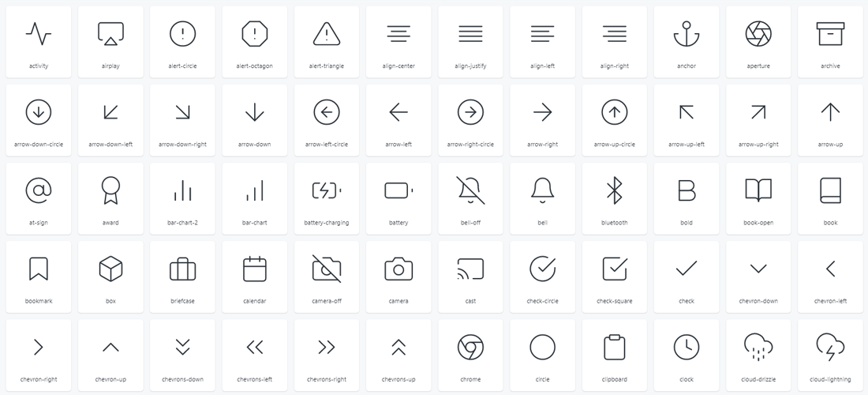This screenshot has height=395, width=868.
Task: Click the arrow-down-circle icon
Action: click(39, 113)
